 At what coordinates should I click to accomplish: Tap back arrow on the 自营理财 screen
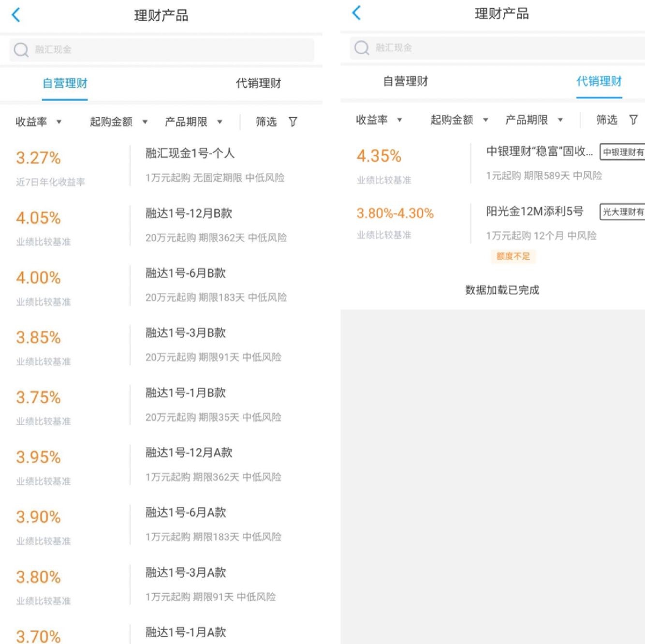pyautogui.click(x=16, y=15)
